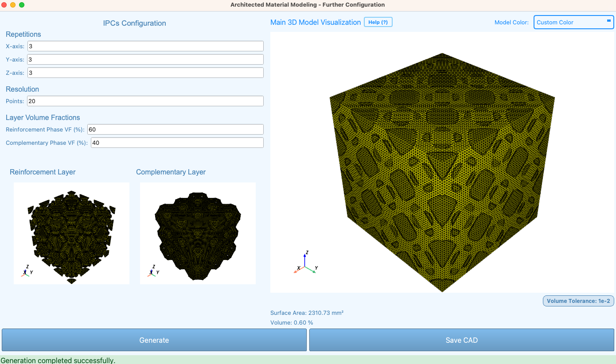Click the axes widget in Reinforcement Layer preview
The image size is (616, 364).
tap(27, 271)
